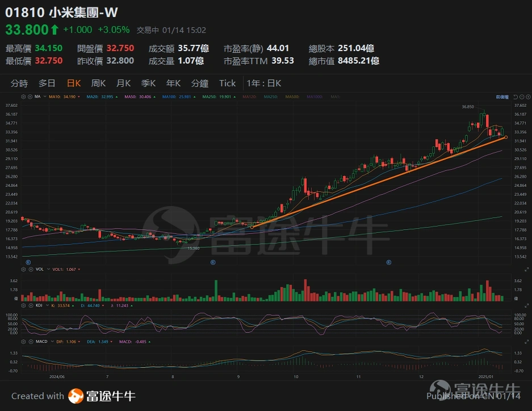
Task: Click the undo arrow icon above the chart
Action: (x=516, y=97)
